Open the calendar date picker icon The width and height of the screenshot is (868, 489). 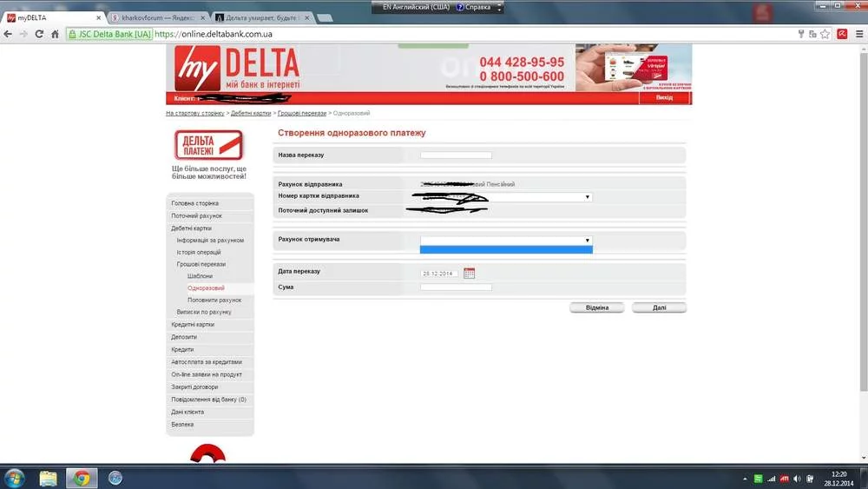coord(469,273)
